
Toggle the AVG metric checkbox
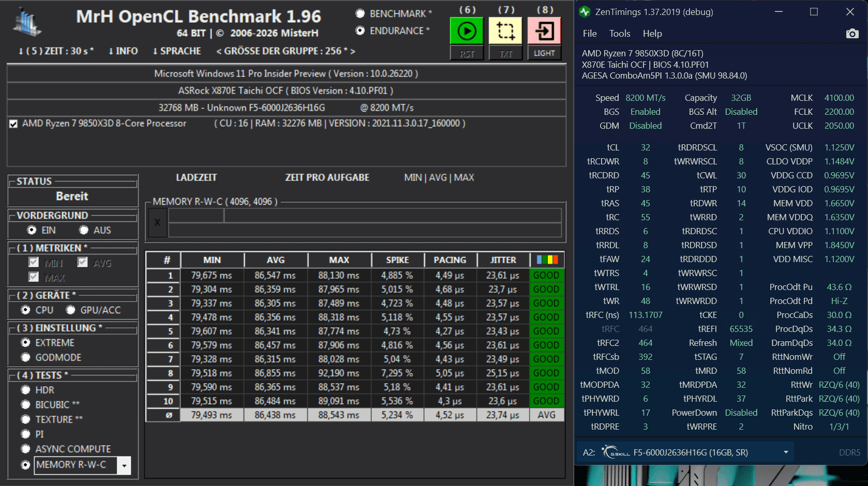pyautogui.click(x=82, y=262)
